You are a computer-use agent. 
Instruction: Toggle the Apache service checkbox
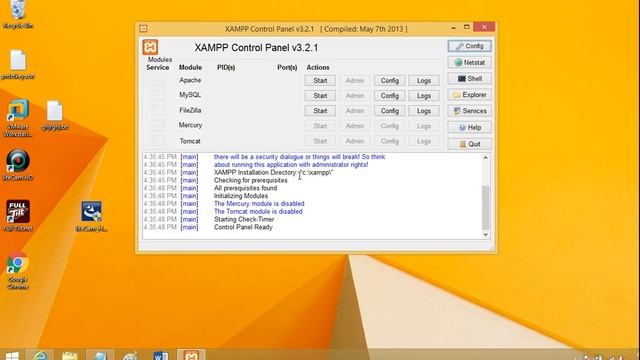158,80
